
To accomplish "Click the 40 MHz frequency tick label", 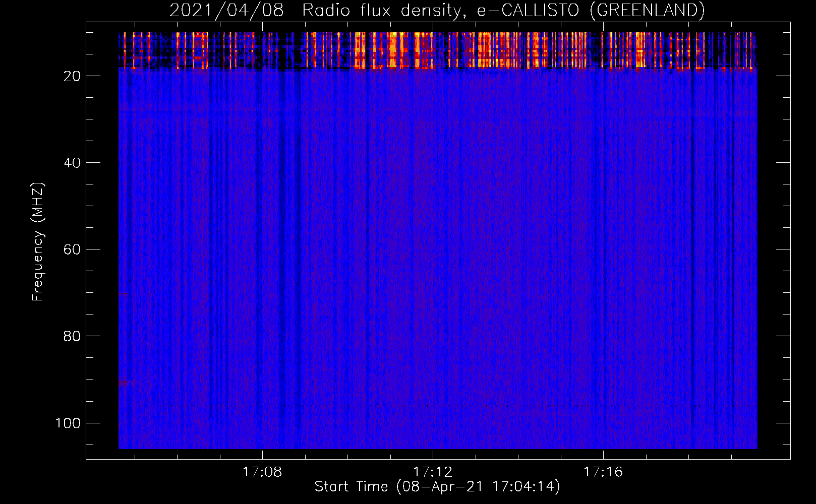I will (72, 163).
